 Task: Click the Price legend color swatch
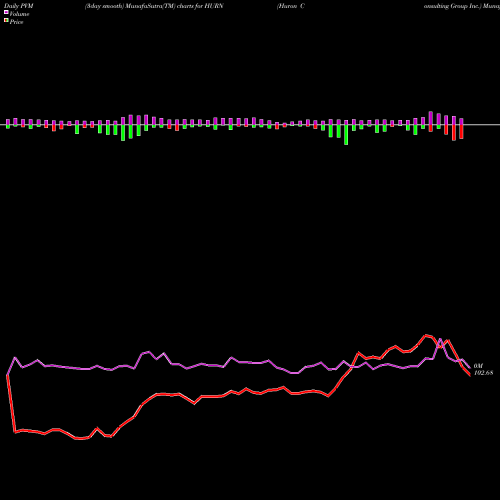point(6,21)
